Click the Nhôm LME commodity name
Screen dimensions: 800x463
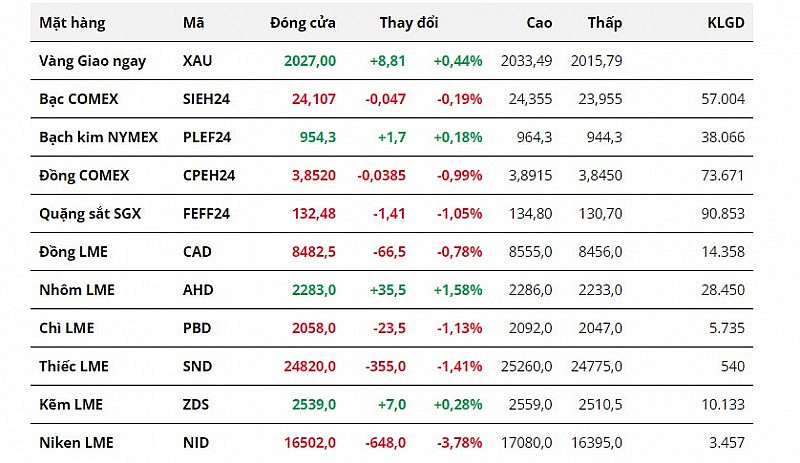[77, 290]
